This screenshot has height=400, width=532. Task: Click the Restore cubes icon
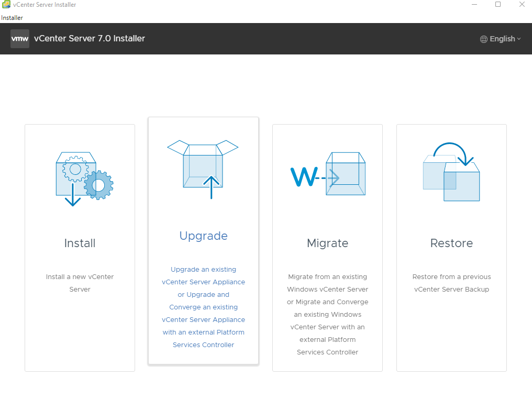(451, 172)
